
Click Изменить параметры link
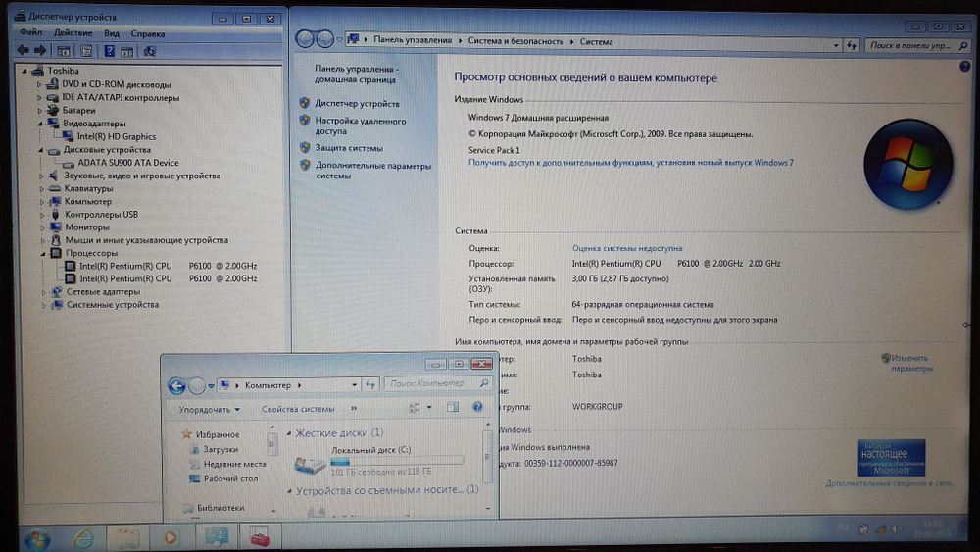pyautogui.click(x=909, y=363)
